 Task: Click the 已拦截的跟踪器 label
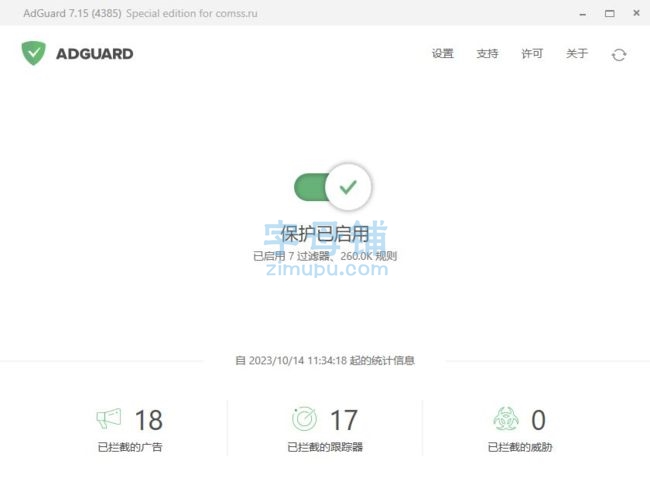tap(325, 447)
